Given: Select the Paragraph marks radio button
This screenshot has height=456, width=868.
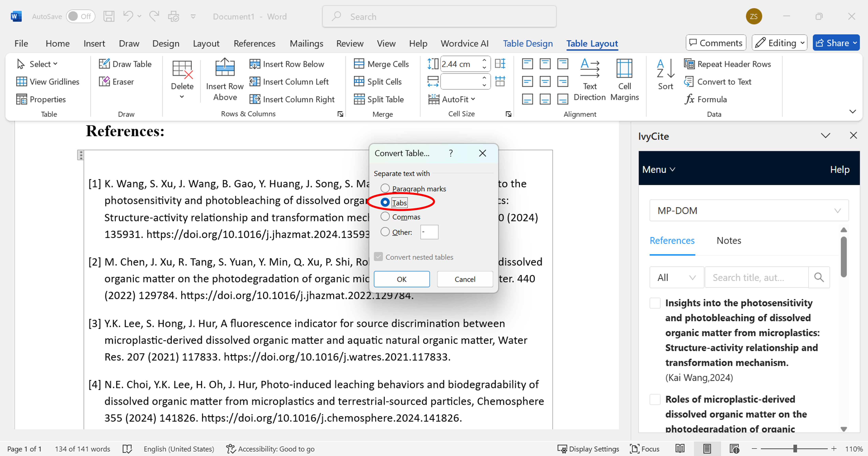Looking at the screenshot, I should (x=385, y=188).
